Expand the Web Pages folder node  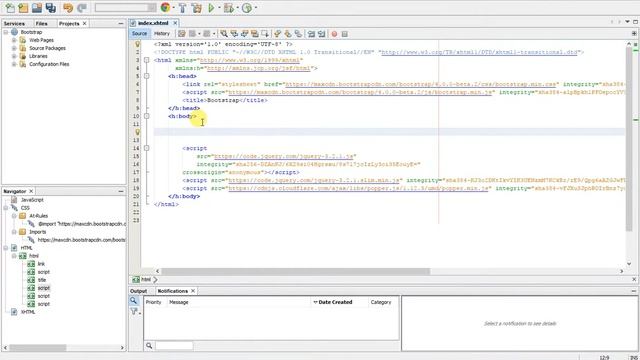[14, 40]
